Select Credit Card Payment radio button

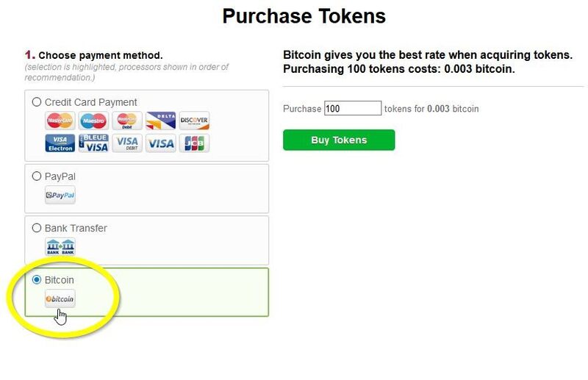[x=36, y=102]
